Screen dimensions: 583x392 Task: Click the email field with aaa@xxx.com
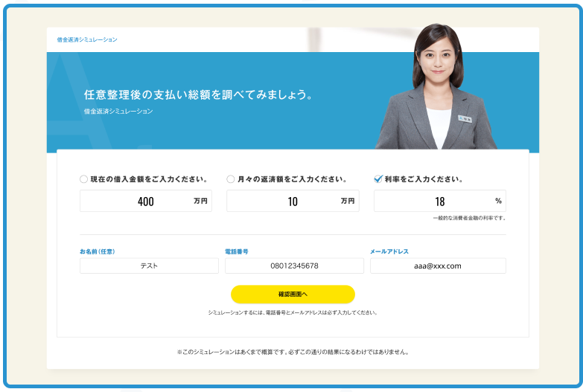[x=438, y=266]
